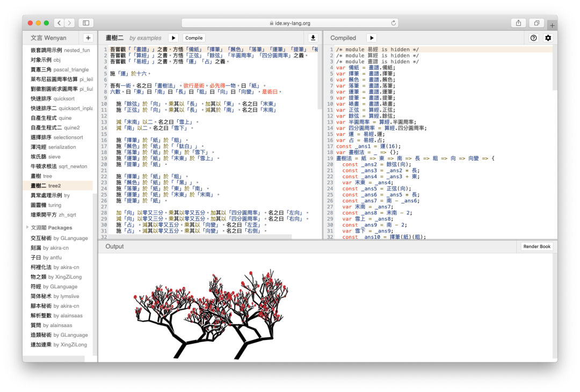Download the current source file
This screenshot has height=392, width=580.
tap(313, 38)
